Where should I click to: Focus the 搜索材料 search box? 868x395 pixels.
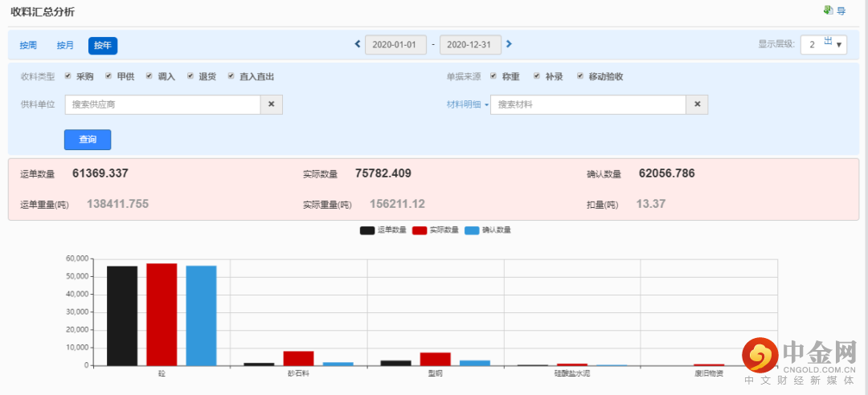tap(588, 104)
